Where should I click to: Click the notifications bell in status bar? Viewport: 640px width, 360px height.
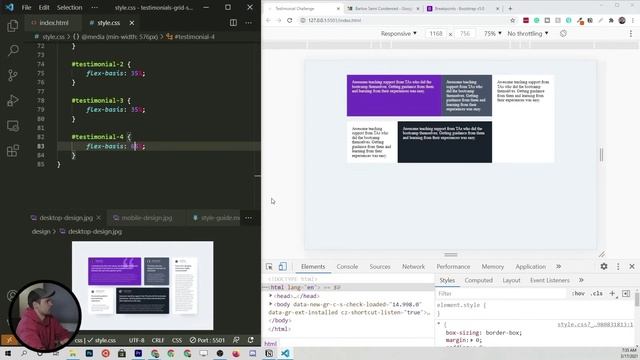(251, 340)
